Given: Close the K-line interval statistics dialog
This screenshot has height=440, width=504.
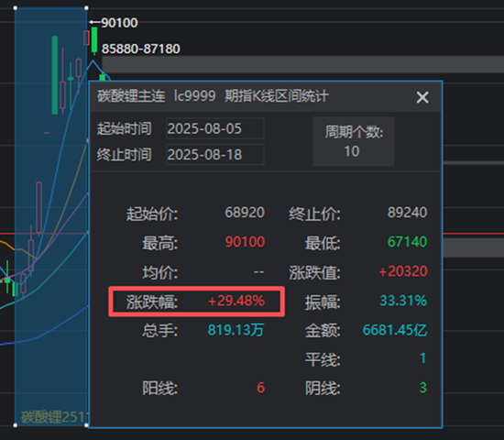Looking at the screenshot, I should 422,97.
